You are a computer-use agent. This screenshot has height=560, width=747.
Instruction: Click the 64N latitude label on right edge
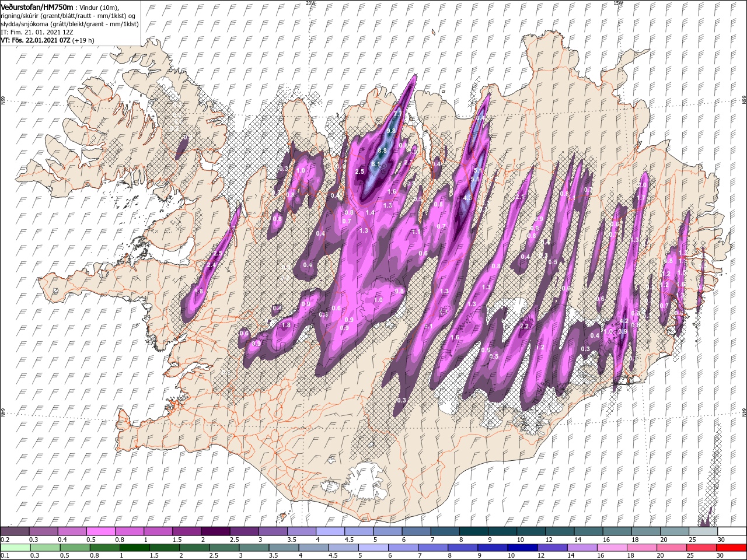pyautogui.click(x=744, y=412)
